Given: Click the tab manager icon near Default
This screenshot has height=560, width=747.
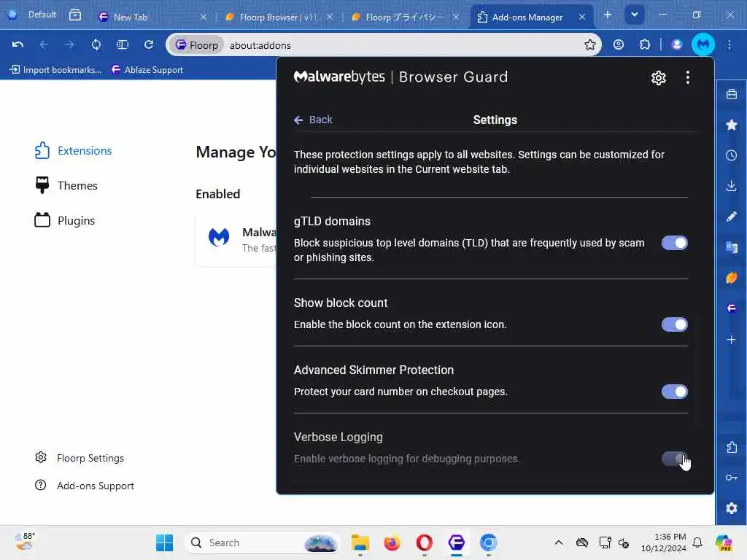Looking at the screenshot, I should click(x=75, y=15).
